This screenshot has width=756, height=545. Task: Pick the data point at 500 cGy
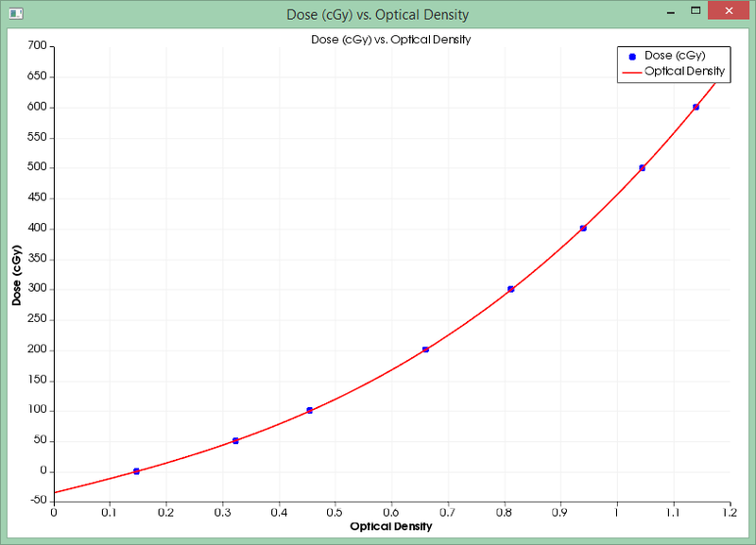pos(643,167)
